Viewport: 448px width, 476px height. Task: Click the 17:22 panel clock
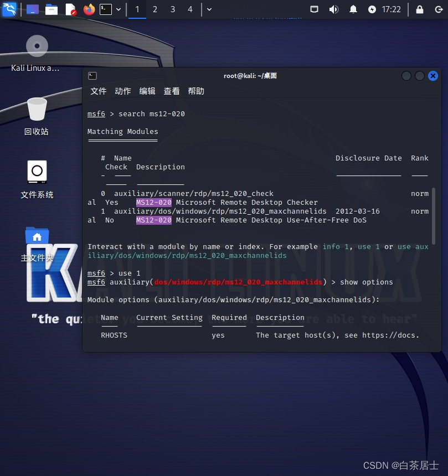(391, 9)
